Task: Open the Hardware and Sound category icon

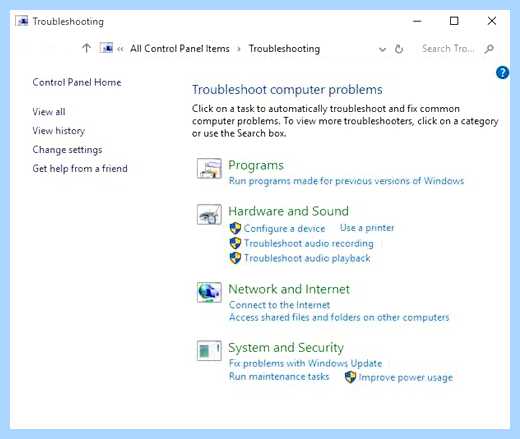Action: (x=209, y=214)
